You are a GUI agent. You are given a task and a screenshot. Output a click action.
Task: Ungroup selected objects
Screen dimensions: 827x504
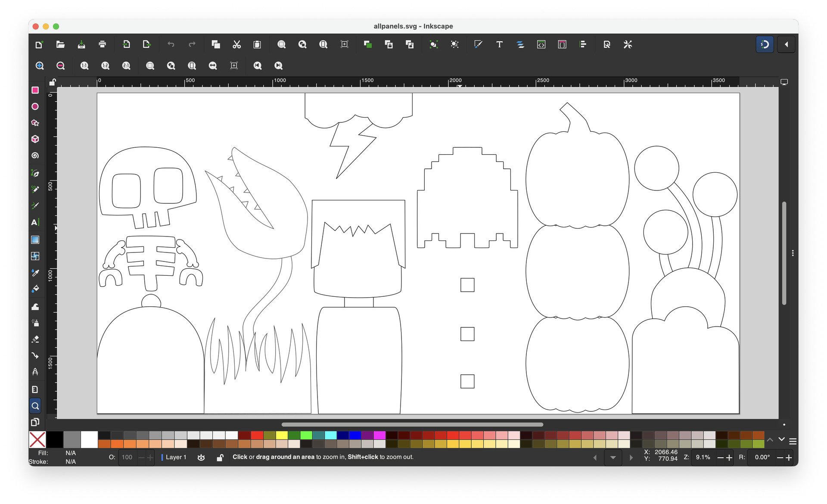coord(454,44)
